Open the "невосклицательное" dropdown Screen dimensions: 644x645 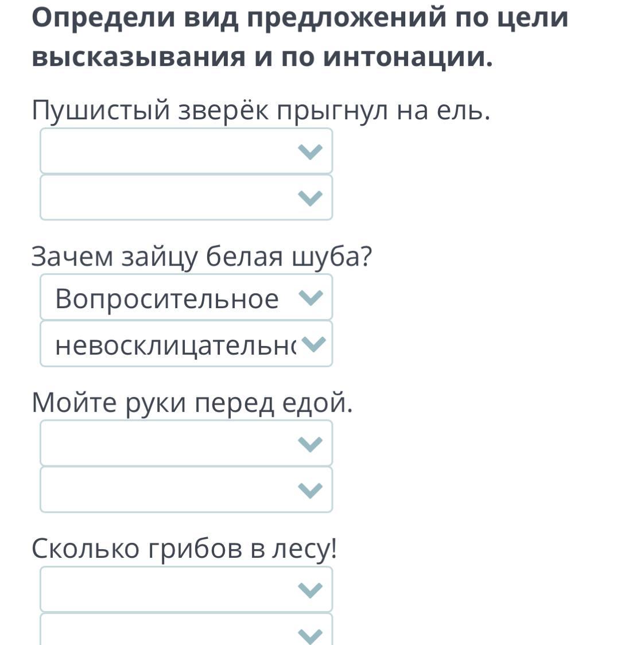[186, 344]
